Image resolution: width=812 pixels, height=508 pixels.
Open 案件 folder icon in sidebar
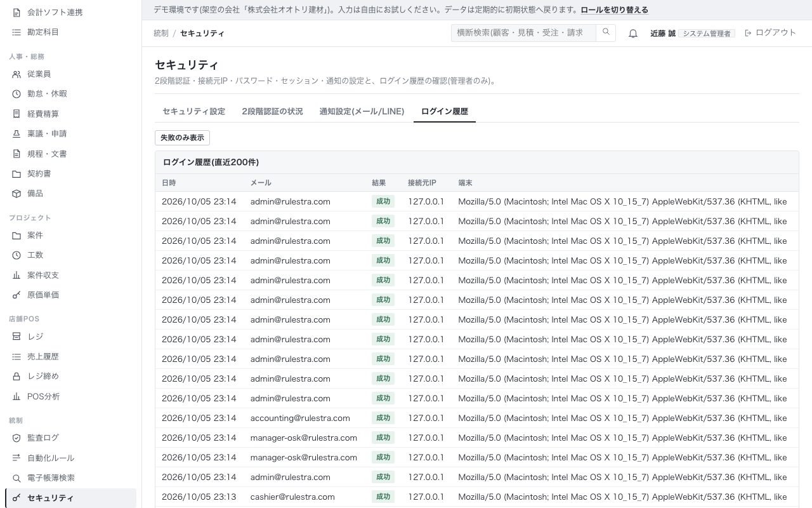pyautogui.click(x=16, y=236)
